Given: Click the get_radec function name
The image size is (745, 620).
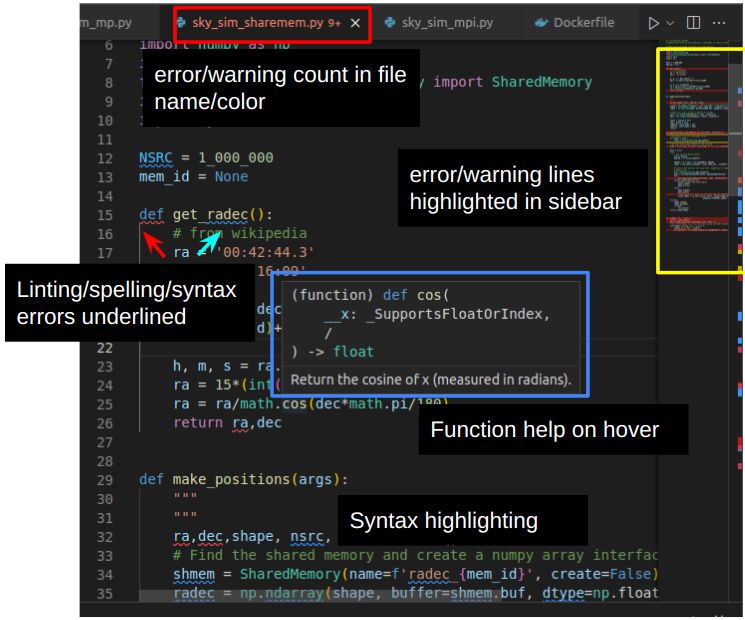Looking at the screenshot, I should point(210,215).
